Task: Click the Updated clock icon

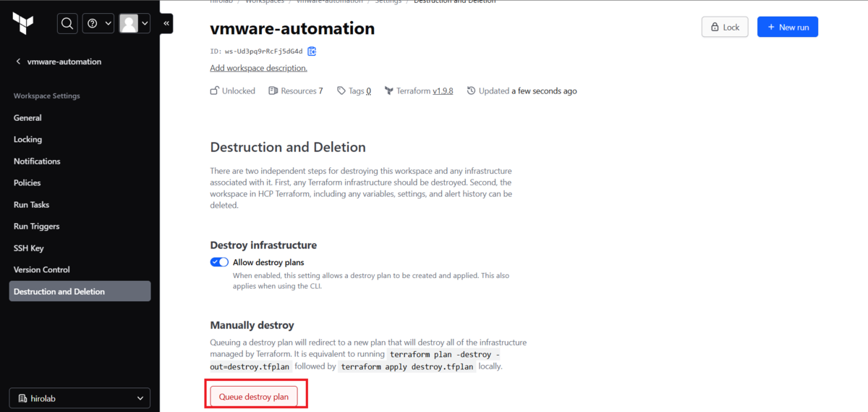Action: click(x=472, y=91)
